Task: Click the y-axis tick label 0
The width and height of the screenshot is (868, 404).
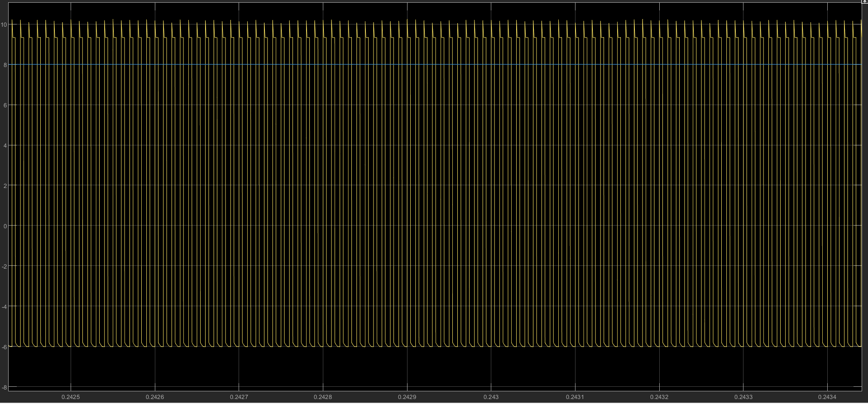Action: (5, 226)
